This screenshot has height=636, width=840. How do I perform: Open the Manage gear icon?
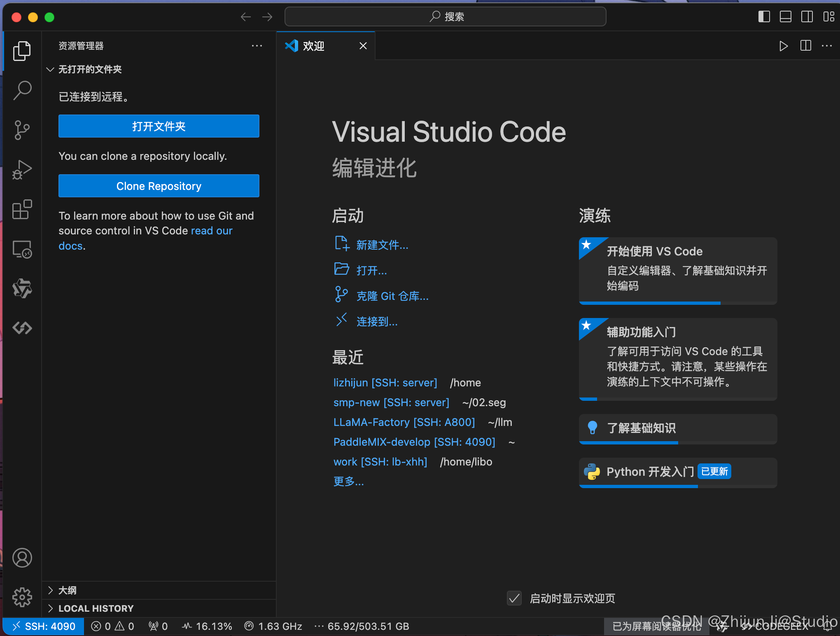(22, 597)
